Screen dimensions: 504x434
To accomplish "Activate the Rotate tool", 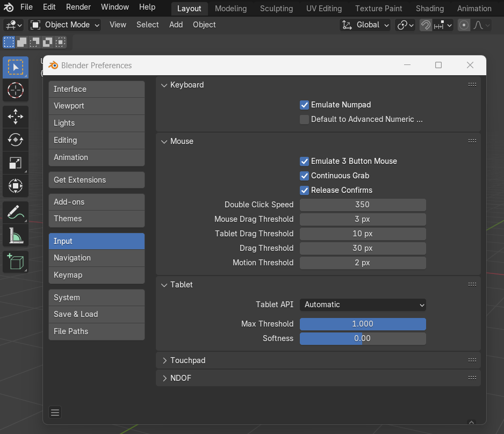I will 16,140.
